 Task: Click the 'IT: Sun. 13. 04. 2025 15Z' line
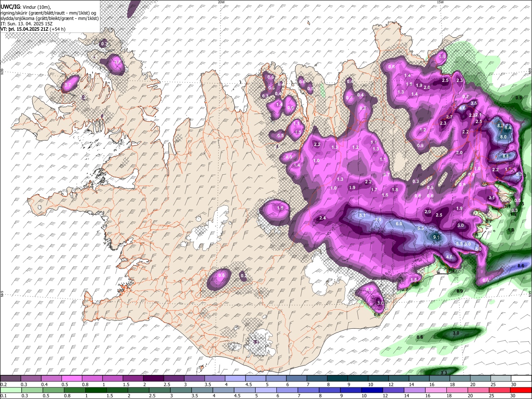[27, 24]
